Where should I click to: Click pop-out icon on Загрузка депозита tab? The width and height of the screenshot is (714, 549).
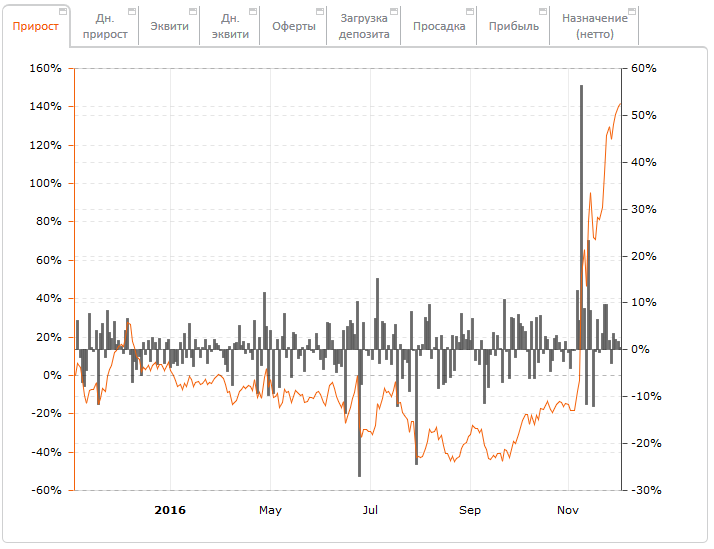click(394, 11)
